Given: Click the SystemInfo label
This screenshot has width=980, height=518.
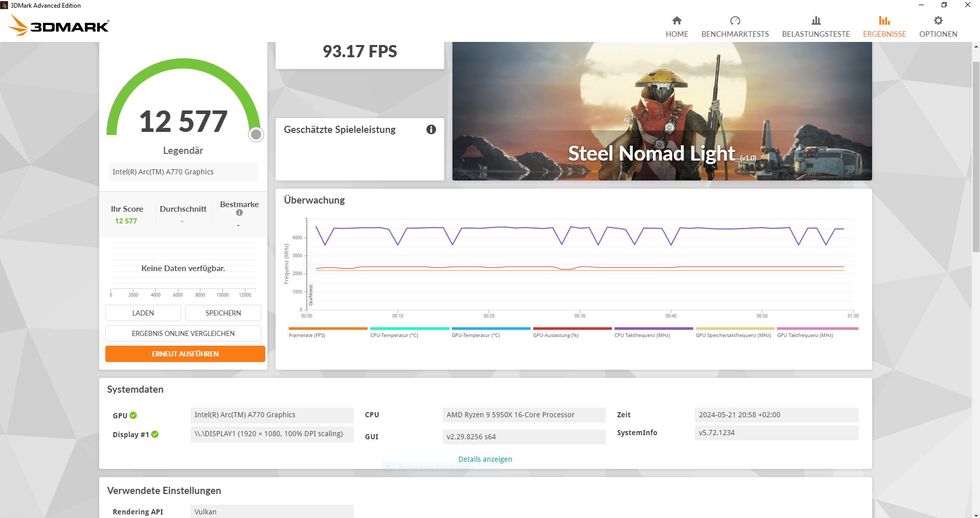Looking at the screenshot, I should coord(637,433).
